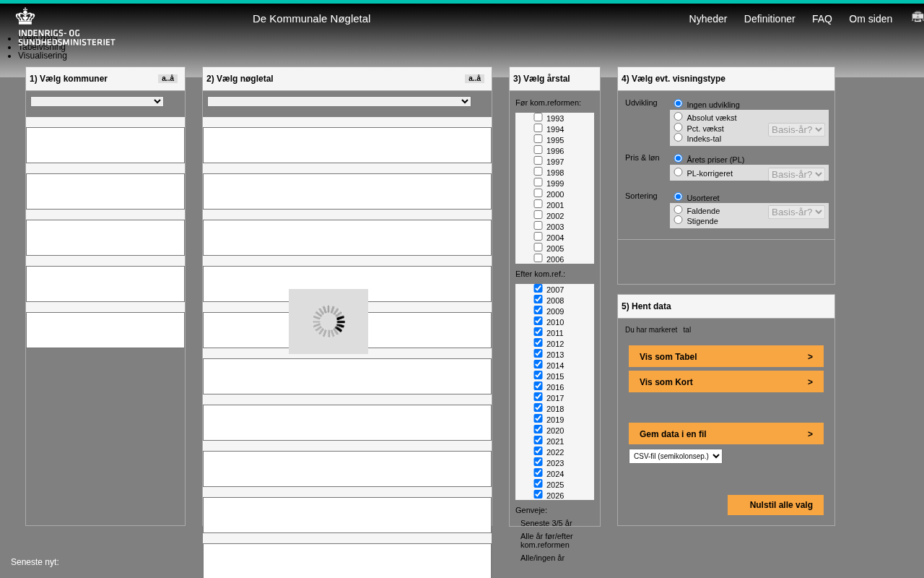924x578 pixels.
Task: Click Nulstil alle valg to reset
Action: pos(775,505)
